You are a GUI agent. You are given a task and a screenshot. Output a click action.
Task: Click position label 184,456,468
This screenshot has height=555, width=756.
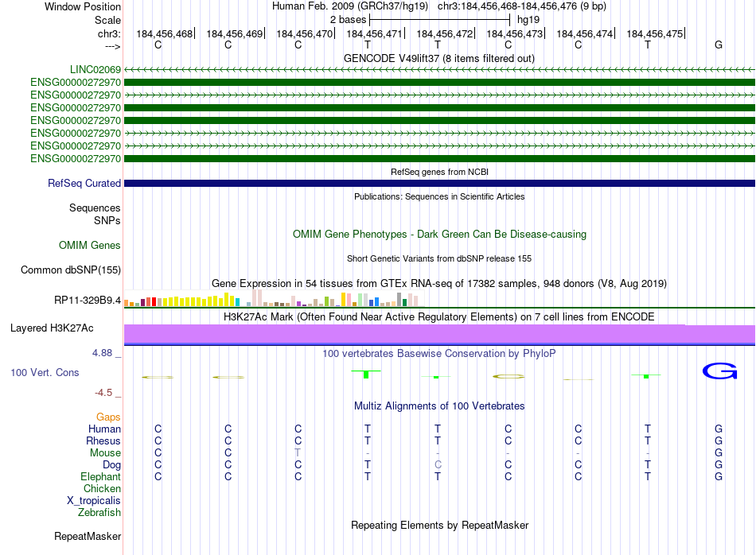point(165,33)
